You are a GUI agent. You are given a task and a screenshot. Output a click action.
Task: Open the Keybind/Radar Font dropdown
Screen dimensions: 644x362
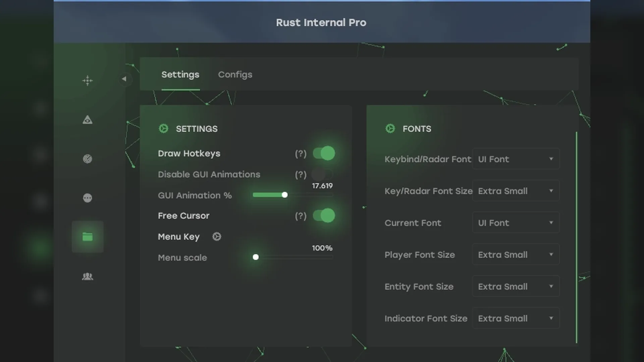tap(516, 159)
